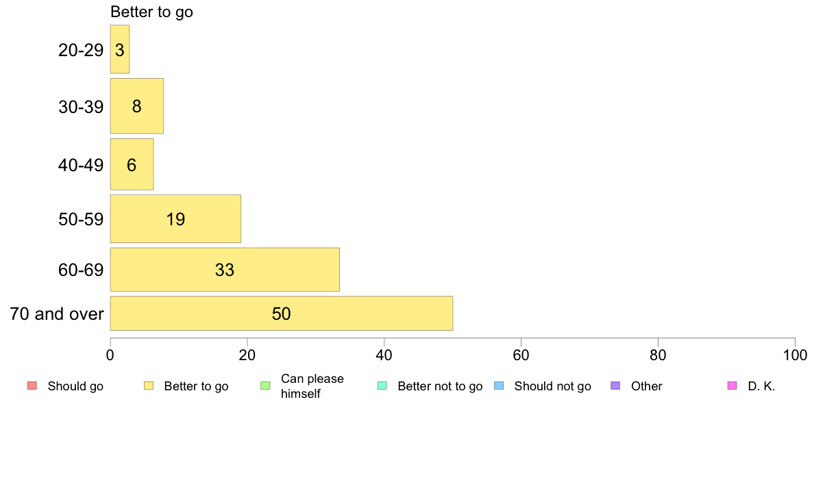
Task: Select the Should not go blue swatch
Action: (x=499, y=386)
